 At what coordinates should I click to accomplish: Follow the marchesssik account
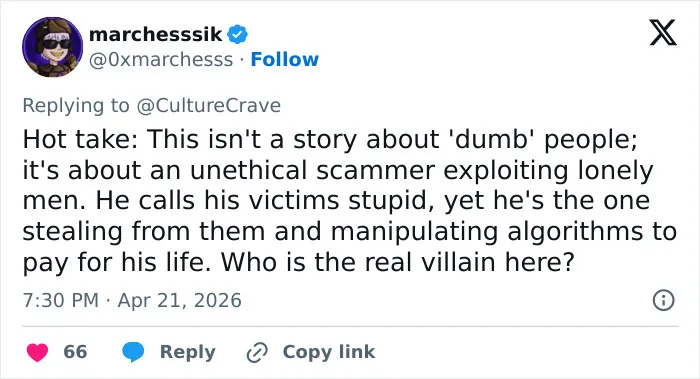point(284,59)
